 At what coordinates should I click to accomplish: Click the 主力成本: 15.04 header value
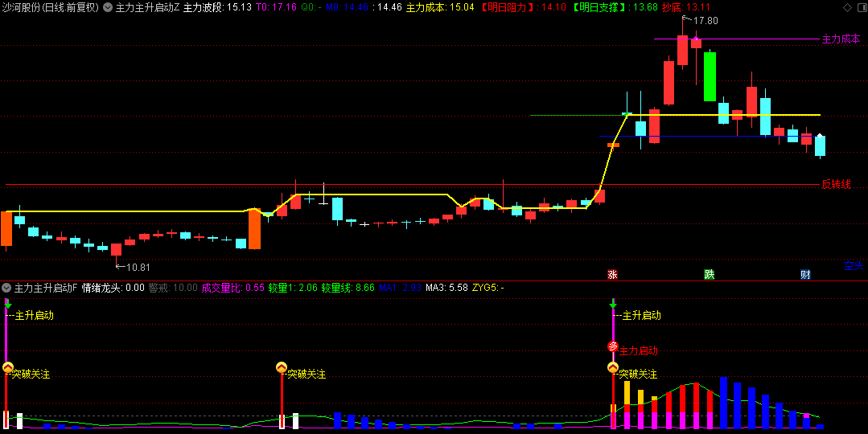tap(440, 8)
